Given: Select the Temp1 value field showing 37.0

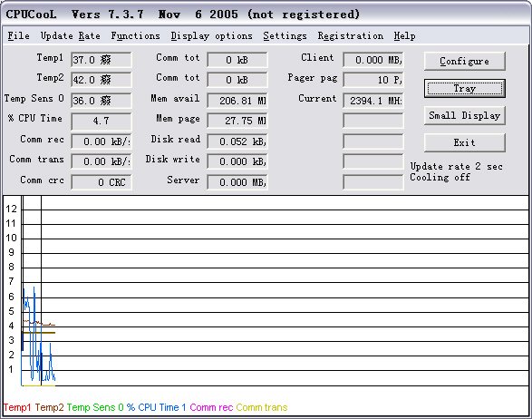Looking at the screenshot, I should point(102,60).
